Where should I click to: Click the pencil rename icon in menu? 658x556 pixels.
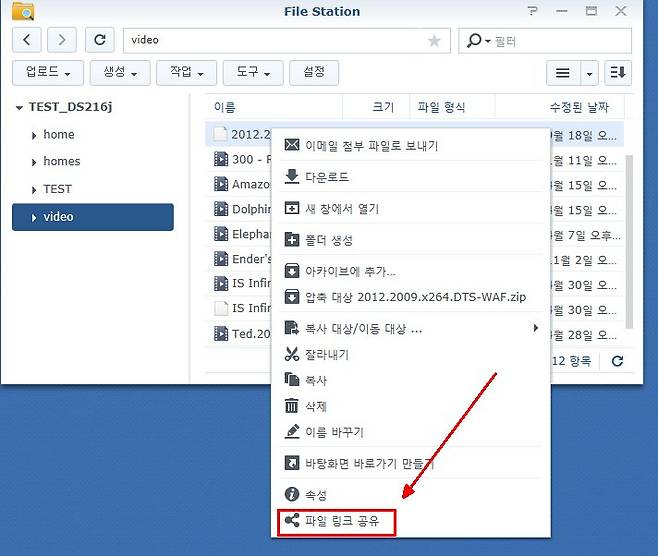(x=292, y=432)
